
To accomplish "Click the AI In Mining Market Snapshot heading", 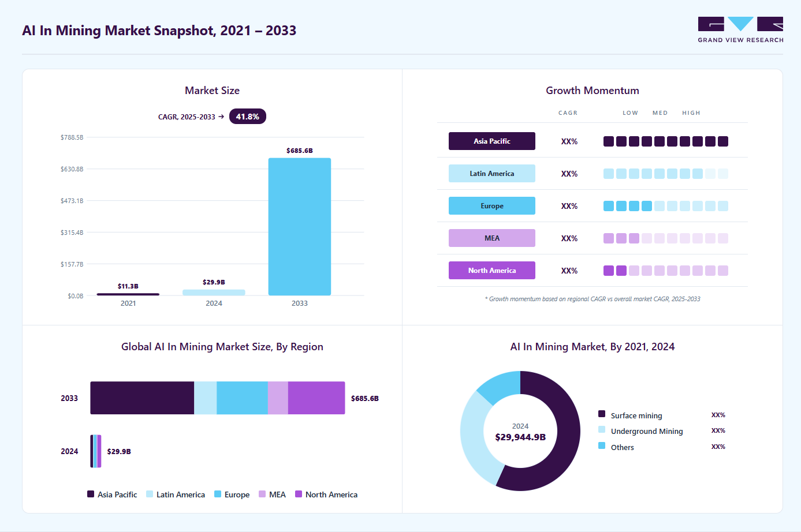I will pos(159,31).
